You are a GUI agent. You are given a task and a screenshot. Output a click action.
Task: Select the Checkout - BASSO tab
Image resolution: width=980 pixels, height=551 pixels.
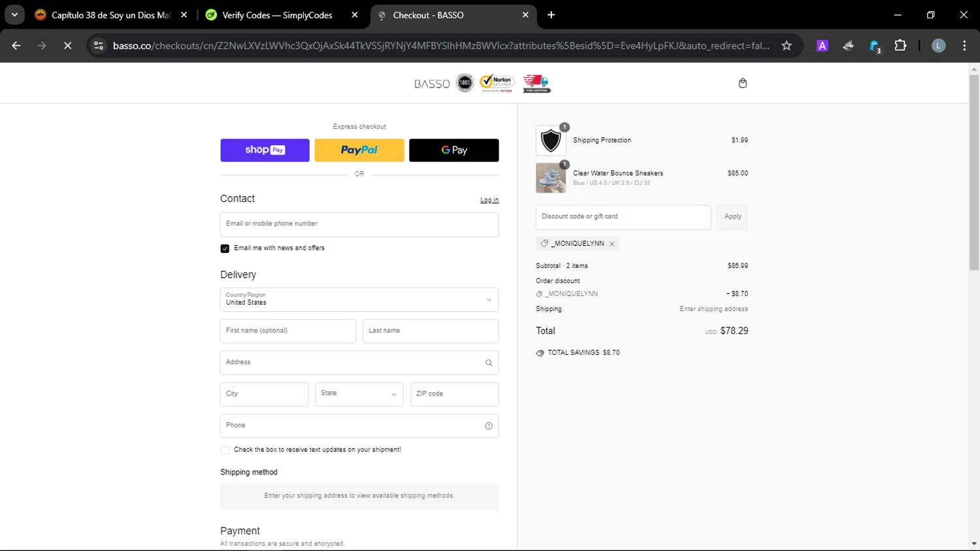pos(429,15)
